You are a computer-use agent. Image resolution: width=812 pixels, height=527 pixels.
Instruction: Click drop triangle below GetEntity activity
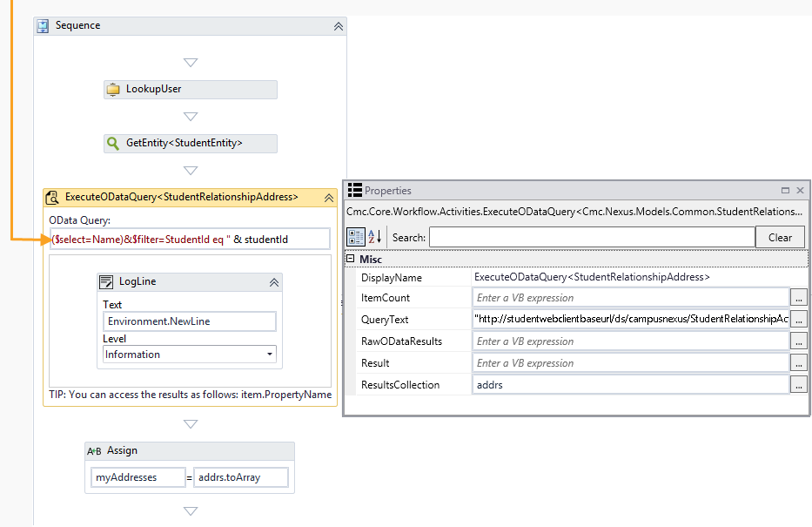tap(191, 171)
